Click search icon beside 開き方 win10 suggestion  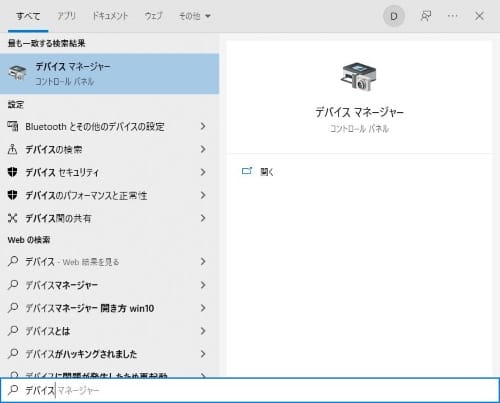pyautogui.click(x=13, y=307)
